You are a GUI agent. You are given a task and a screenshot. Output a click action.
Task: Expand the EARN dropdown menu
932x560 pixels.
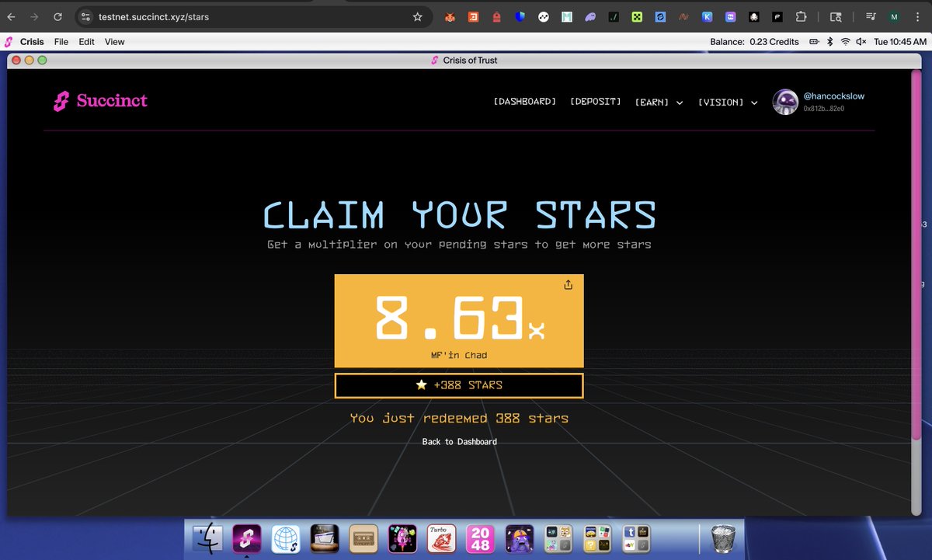pos(659,102)
